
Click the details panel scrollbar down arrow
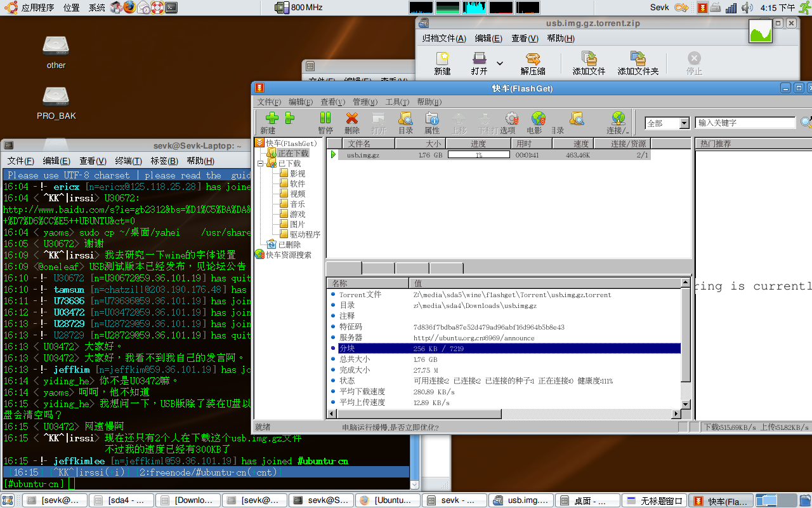point(685,404)
